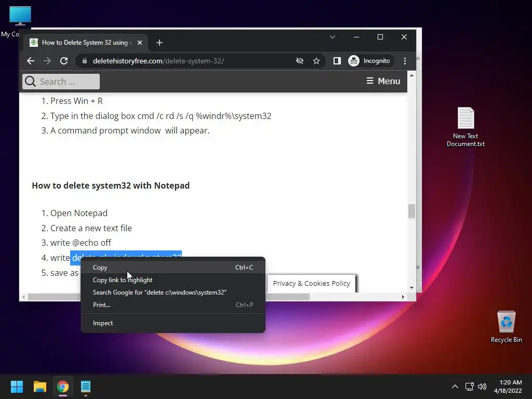Screen dimensions: 532x399
Task: Click the page vertical scrollbar thumb
Action: pyautogui.click(x=411, y=211)
